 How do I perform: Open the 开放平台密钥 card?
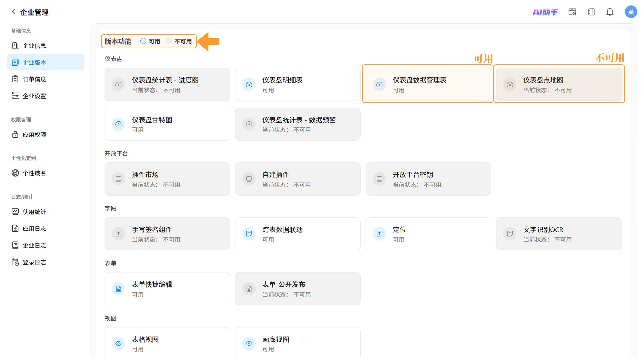428,179
